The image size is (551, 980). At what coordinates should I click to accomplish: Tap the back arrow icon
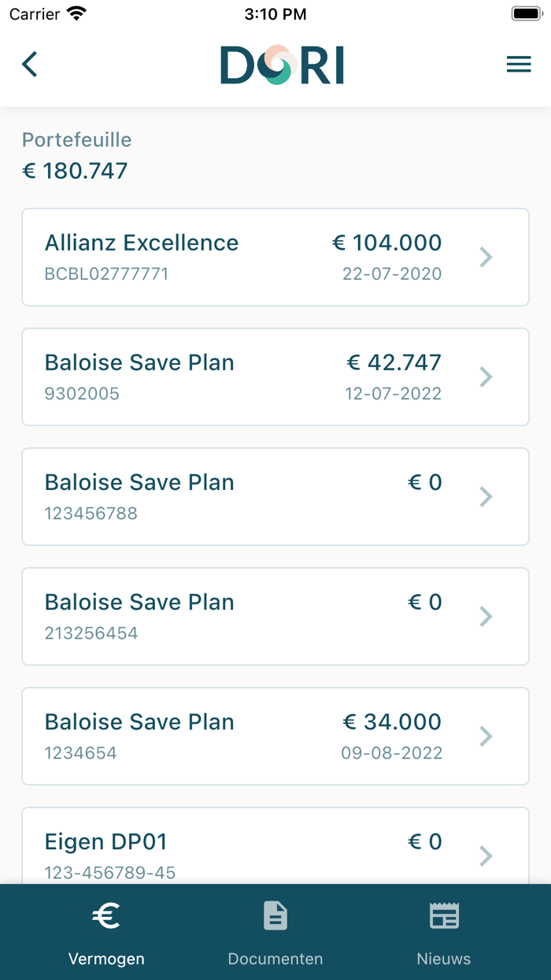30,64
